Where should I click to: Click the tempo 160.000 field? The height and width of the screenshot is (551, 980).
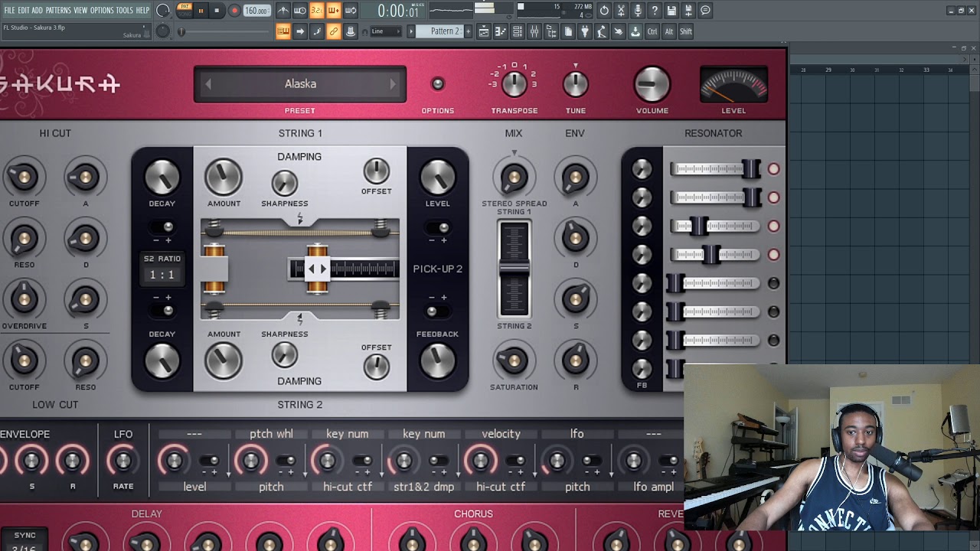point(257,11)
